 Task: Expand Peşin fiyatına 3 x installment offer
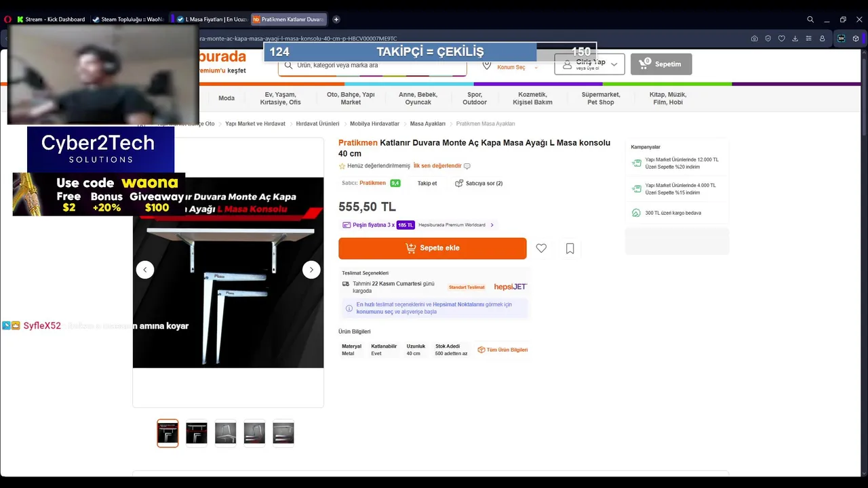click(418, 225)
